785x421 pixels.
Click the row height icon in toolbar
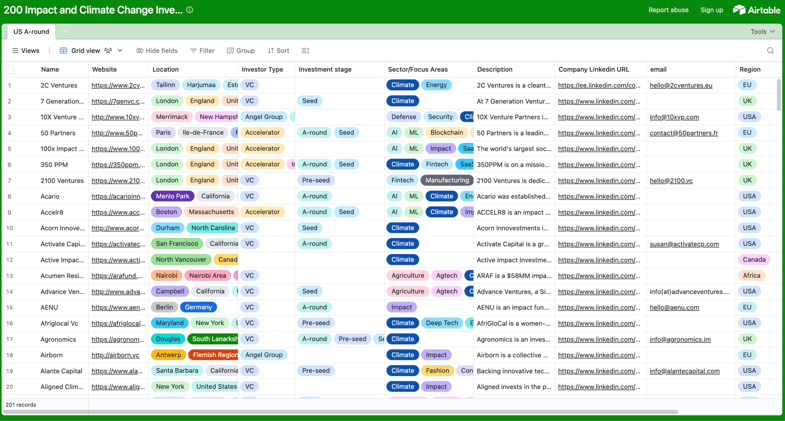(305, 51)
